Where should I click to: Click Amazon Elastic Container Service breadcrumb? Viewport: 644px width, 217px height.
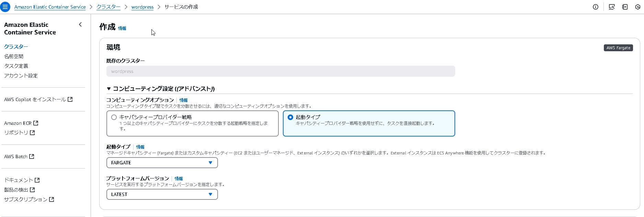(50, 7)
